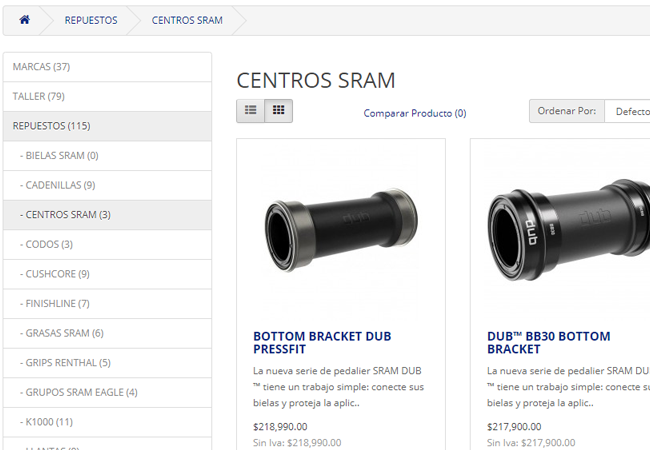The width and height of the screenshot is (650, 450).
Task: Open Bottom Bracket DUB Pressfit product image
Action: [x=341, y=230]
